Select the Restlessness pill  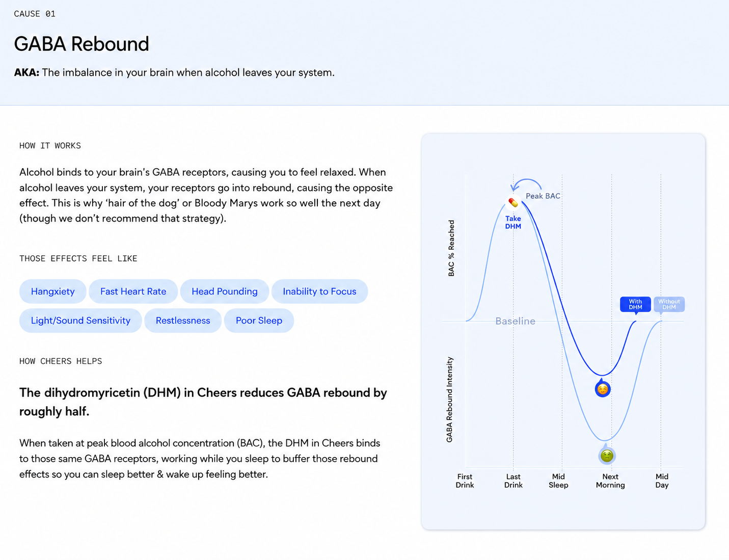pyautogui.click(x=183, y=321)
